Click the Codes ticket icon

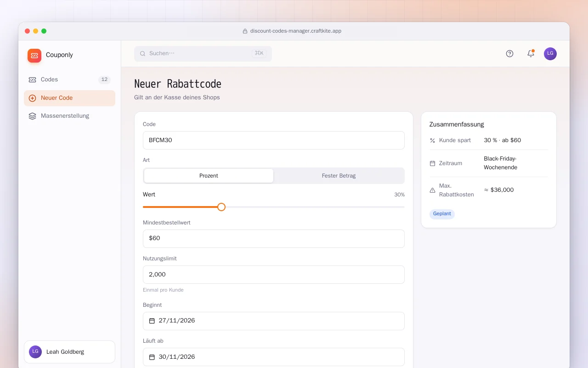point(32,80)
